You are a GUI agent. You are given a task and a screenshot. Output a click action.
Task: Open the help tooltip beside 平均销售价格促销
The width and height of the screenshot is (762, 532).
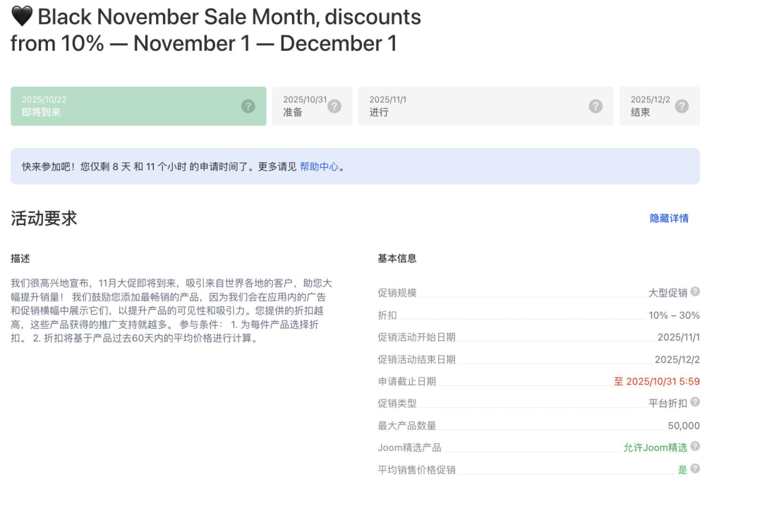(x=694, y=468)
